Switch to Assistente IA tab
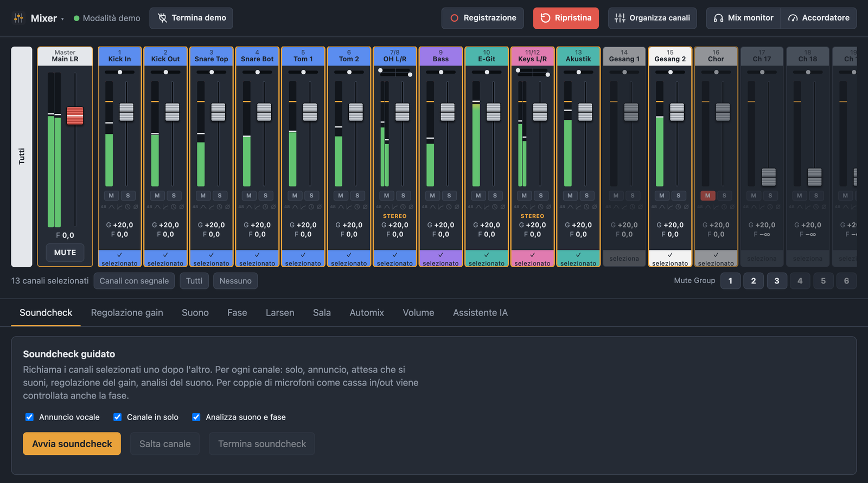Viewport: 868px width, 483px height. tap(480, 313)
